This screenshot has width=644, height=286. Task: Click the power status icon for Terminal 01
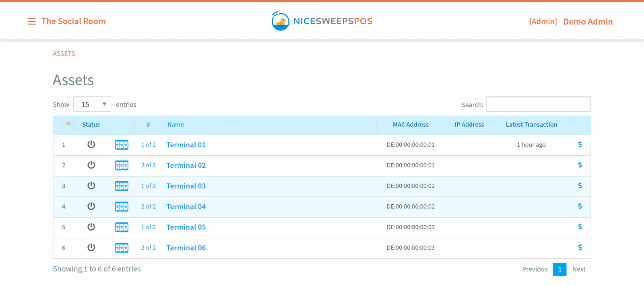click(91, 144)
